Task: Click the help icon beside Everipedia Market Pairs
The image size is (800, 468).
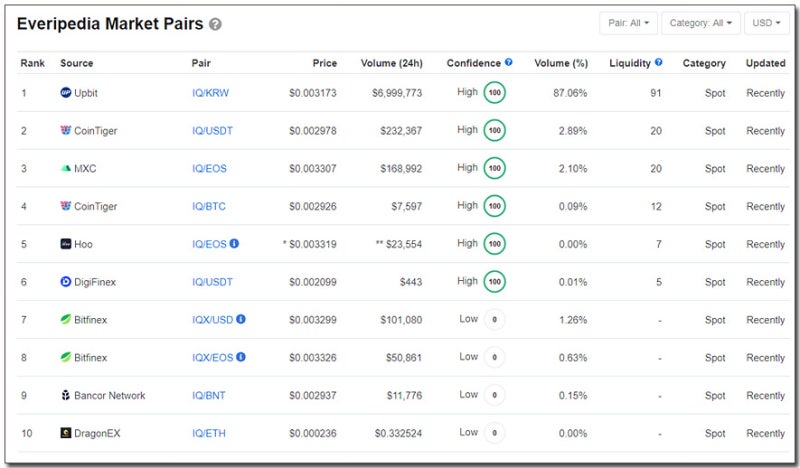Action: pyautogui.click(x=215, y=24)
